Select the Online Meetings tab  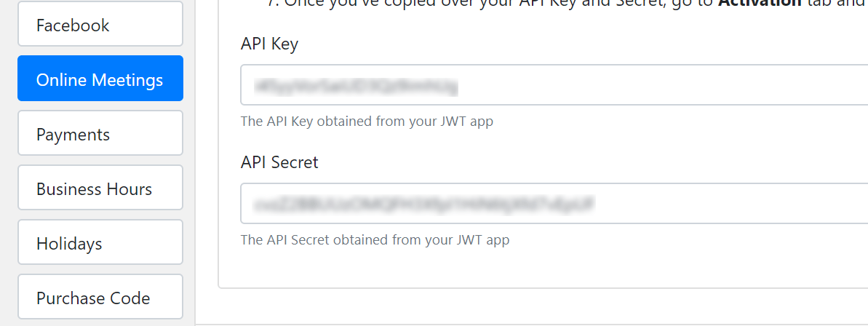tap(100, 79)
